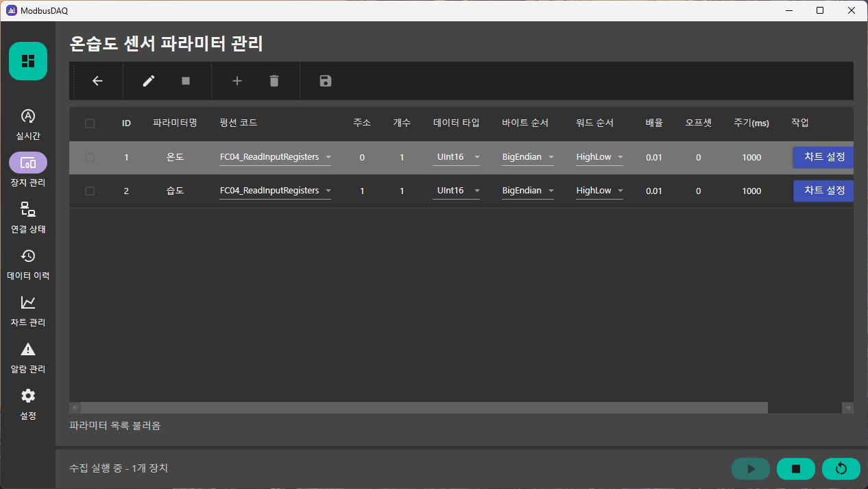Click the 개수 column header
Image resolution: width=868 pixels, height=489 pixels.
tap(402, 123)
